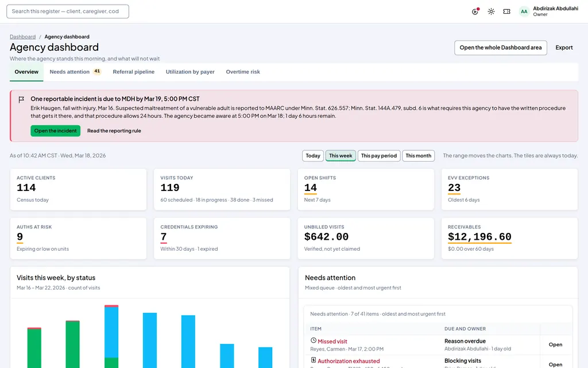Click Open in the Missed visit row
The image size is (588, 368).
click(x=555, y=345)
